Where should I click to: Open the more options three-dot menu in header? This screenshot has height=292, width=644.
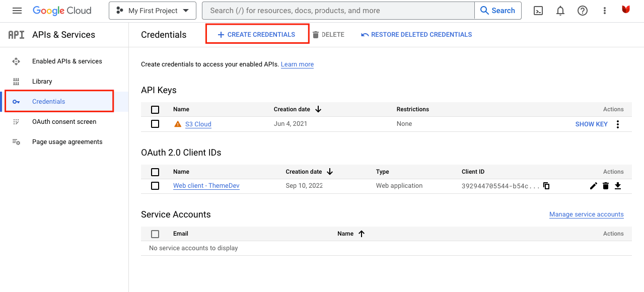604,10
